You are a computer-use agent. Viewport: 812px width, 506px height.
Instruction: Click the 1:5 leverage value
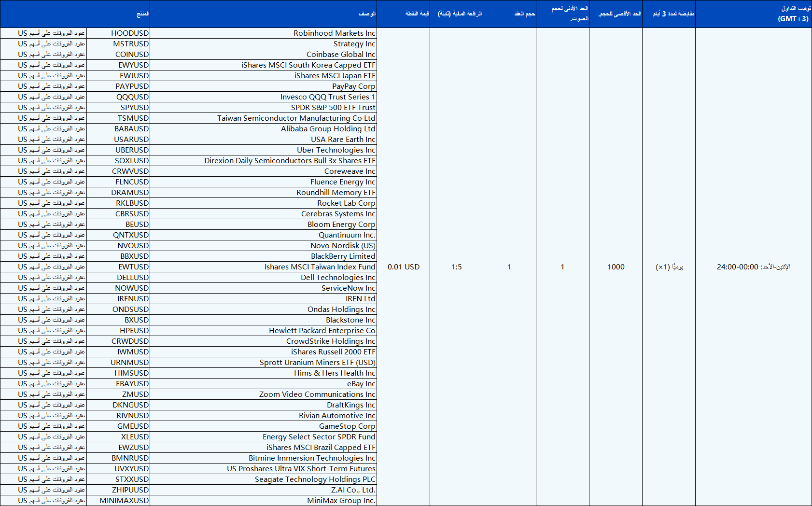[x=457, y=267]
